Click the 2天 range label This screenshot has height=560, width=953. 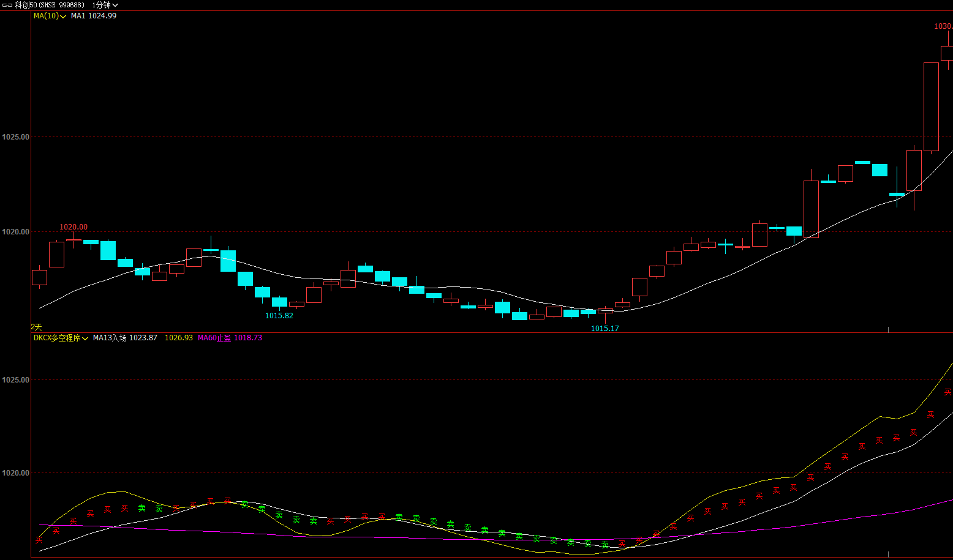pyautogui.click(x=37, y=327)
